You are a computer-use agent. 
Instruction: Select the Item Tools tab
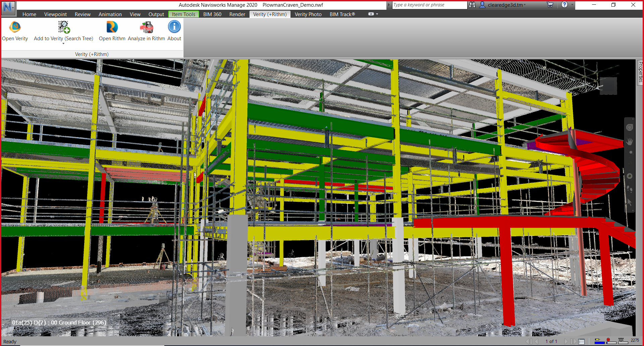[183, 14]
